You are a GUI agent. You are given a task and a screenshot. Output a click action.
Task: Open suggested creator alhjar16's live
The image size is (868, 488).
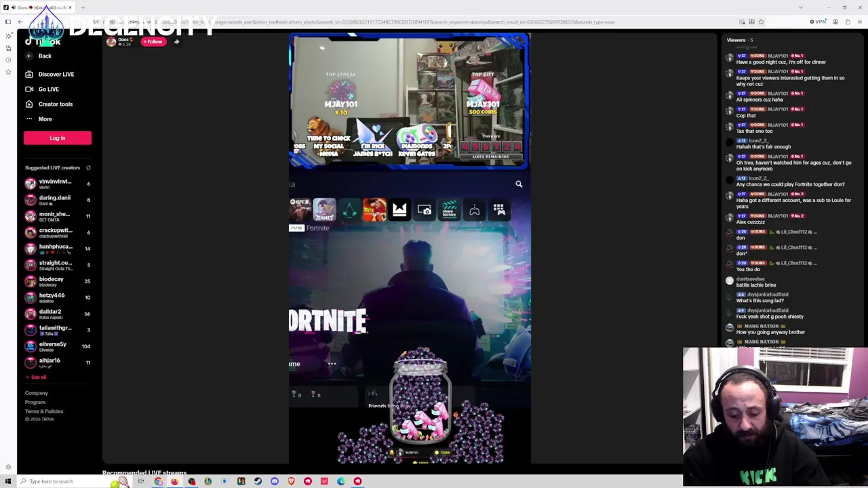58,363
